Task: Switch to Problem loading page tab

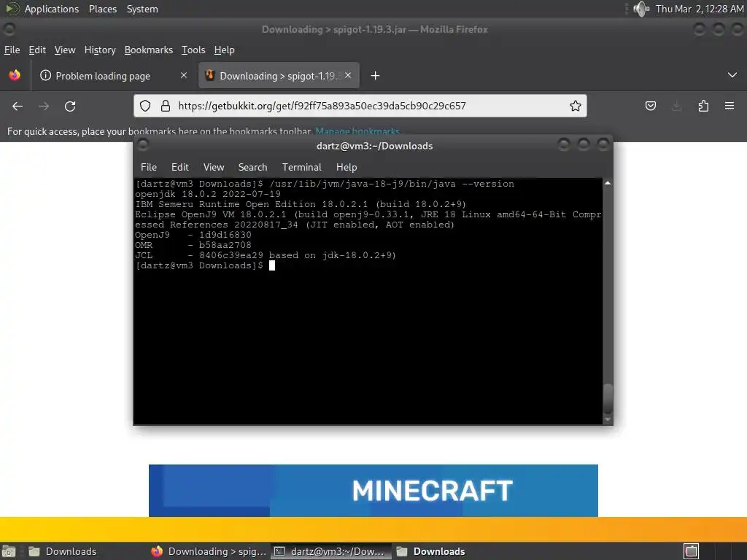Action: pos(114,76)
